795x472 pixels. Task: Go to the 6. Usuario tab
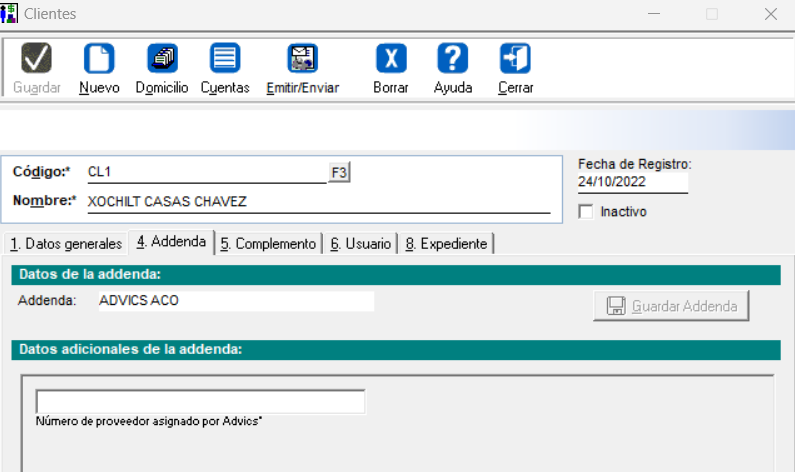[360, 244]
